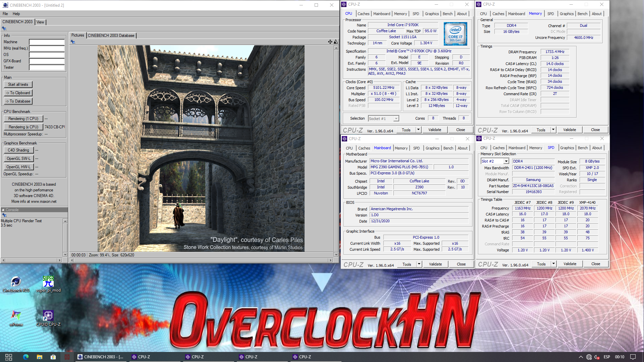Click the render picture vertical scrollbar
Viewport: 644px width, 362px height.
click(x=336, y=151)
